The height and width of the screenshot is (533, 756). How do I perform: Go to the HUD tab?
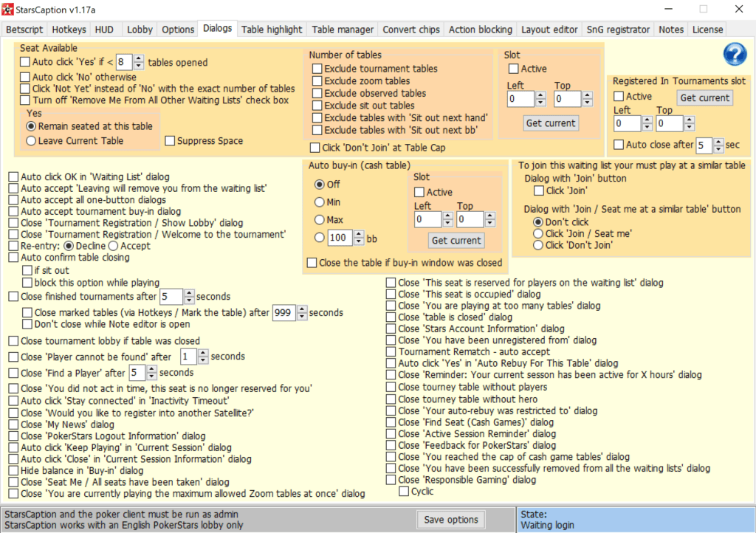click(104, 30)
